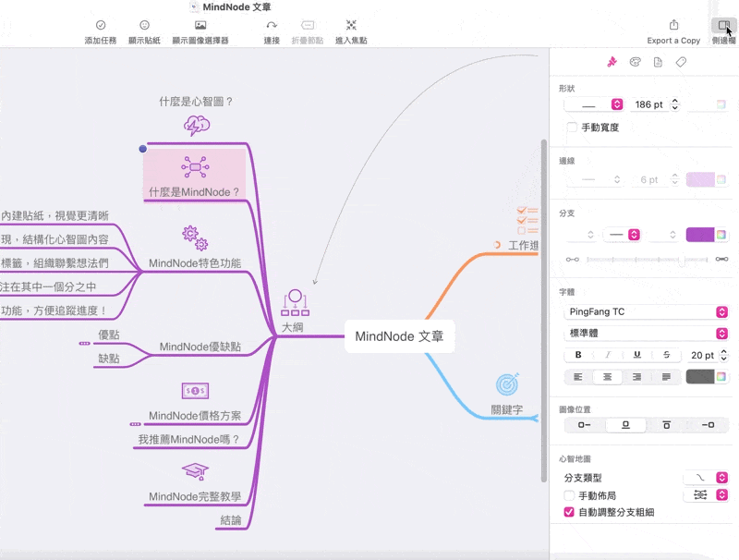Screen dimensions: 739x560
Task: Select the 缺點 child node
Action: click(x=109, y=359)
